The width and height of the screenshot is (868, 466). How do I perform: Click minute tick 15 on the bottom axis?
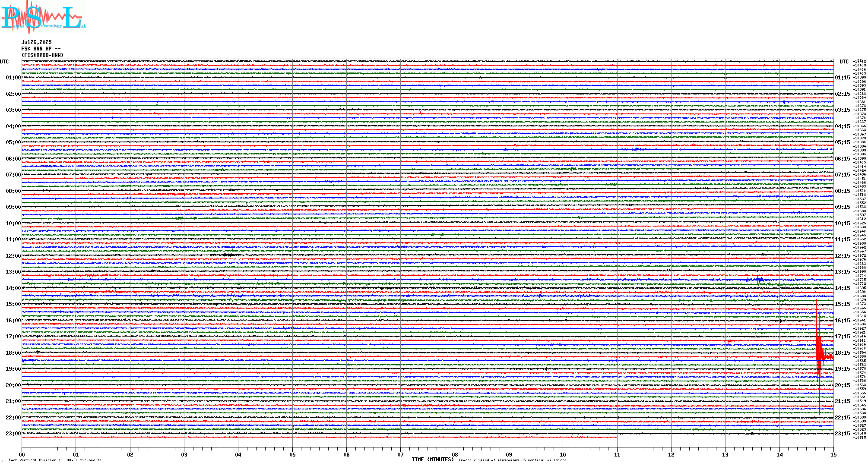pos(834,454)
